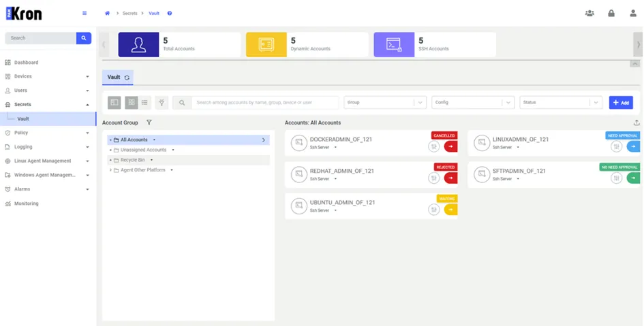The width and height of the screenshot is (644, 326).
Task: Click the Dynamic Accounts safe icon
Action: pos(266,45)
